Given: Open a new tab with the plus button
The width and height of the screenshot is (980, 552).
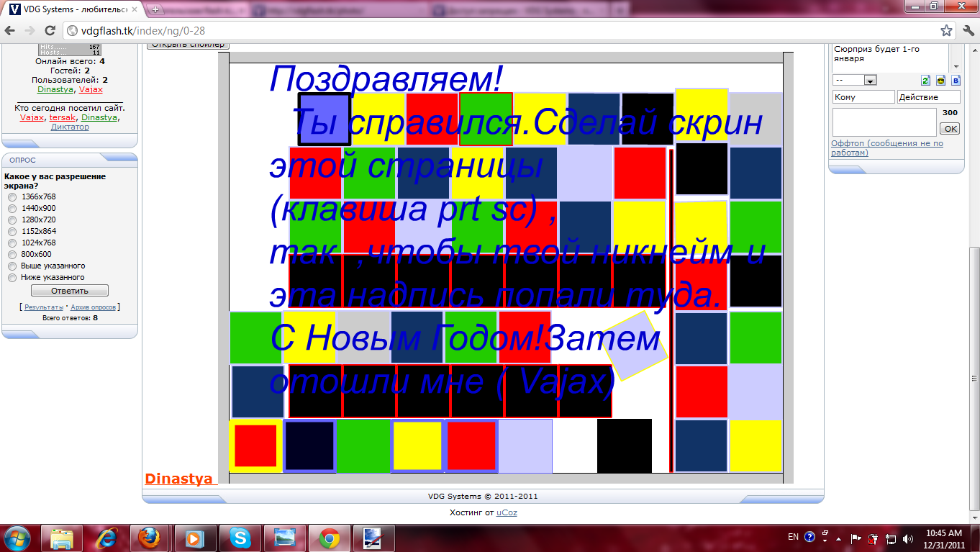Looking at the screenshot, I should (155, 10).
